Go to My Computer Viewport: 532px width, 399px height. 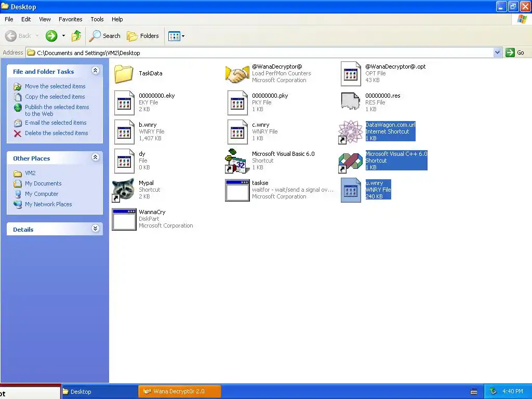42,194
